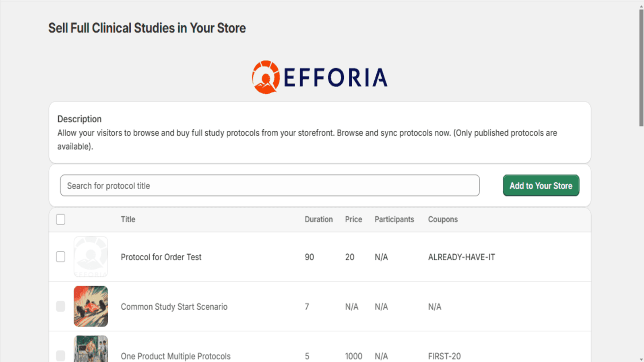
Task: Open Common Study Start Scenario racing thumbnail
Action: (91, 306)
